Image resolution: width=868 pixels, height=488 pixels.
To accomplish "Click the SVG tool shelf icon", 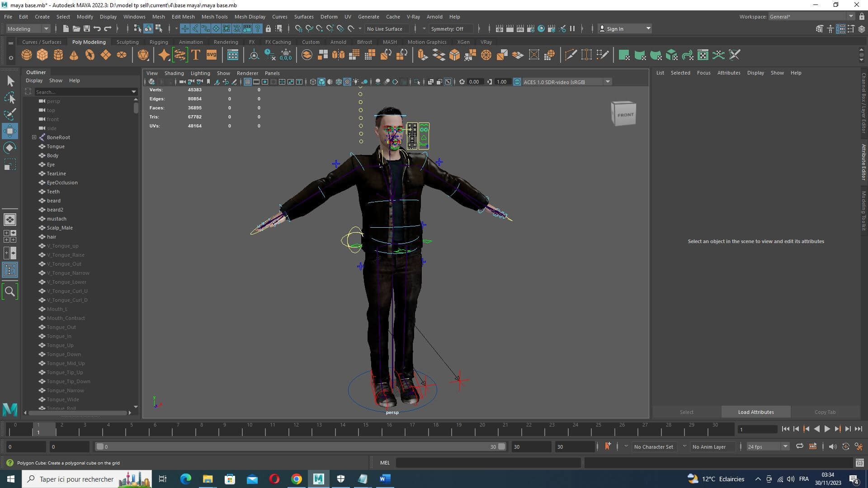I will coord(212,55).
